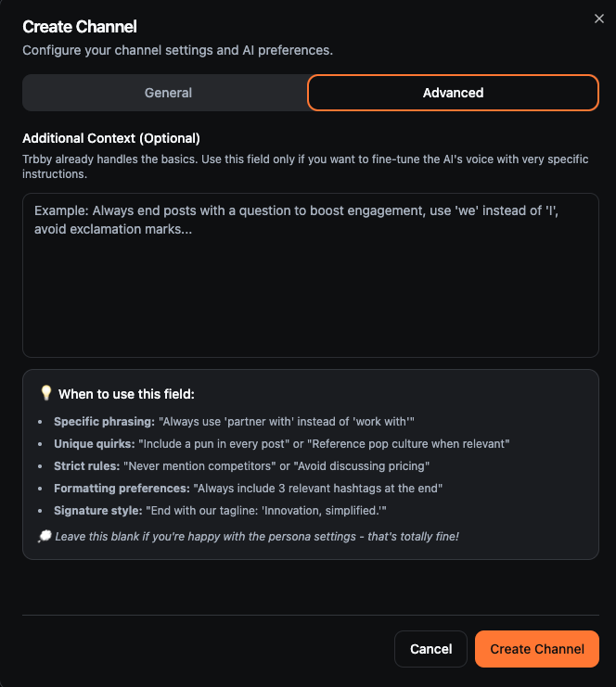The width and height of the screenshot is (616, 687).
Task: Click the Create Channel dialog title
Action: click(80, 27)
